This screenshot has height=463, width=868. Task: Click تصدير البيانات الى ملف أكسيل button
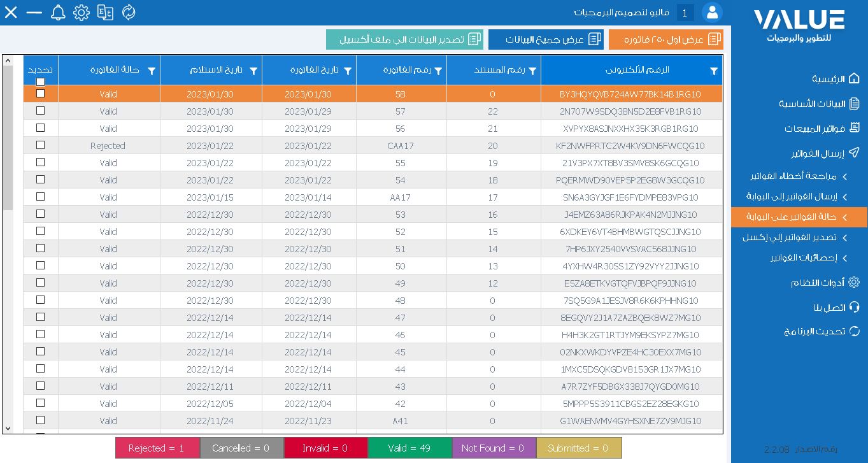(x=405, y=39)
